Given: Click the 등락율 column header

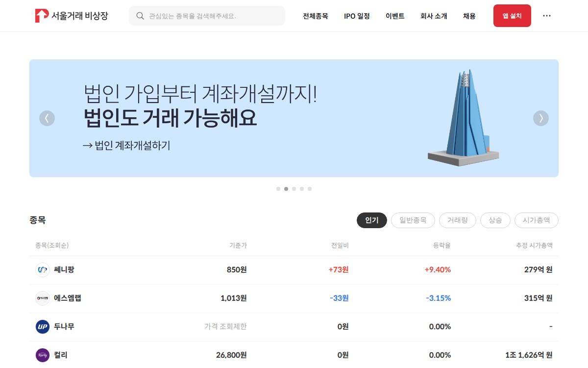Looking at the screenshot, I should (x=442, y=245).
